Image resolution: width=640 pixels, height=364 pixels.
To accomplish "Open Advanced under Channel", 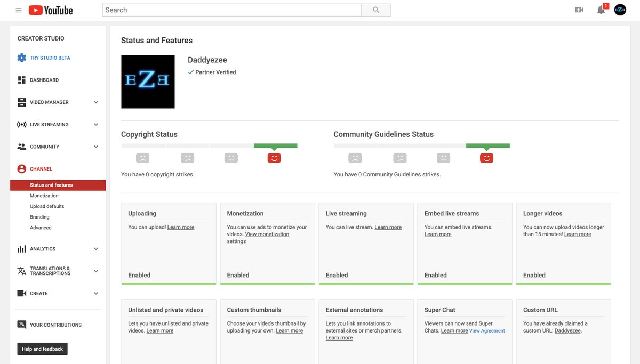I will point(41,228).
